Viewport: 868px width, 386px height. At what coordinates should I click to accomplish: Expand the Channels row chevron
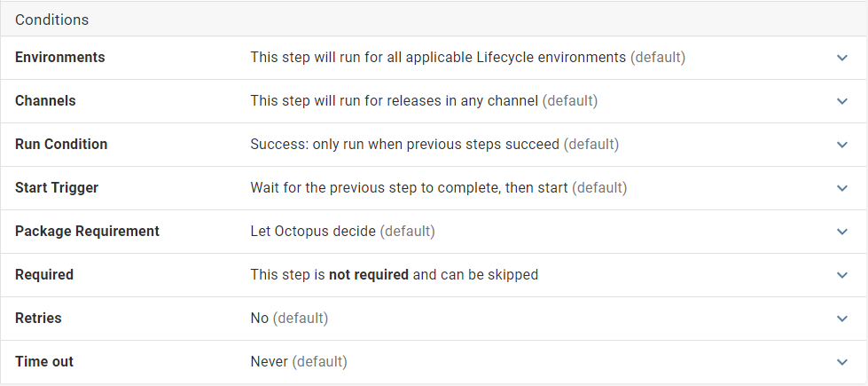point(842,101)
